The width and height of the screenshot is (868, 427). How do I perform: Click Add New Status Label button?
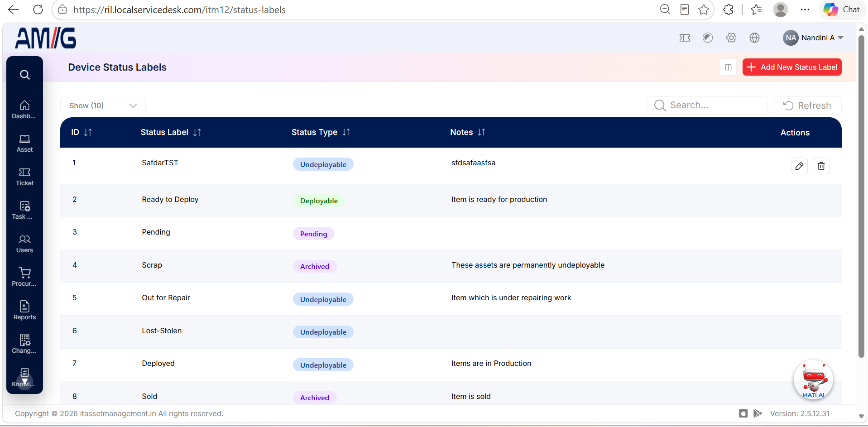point(792,67)
